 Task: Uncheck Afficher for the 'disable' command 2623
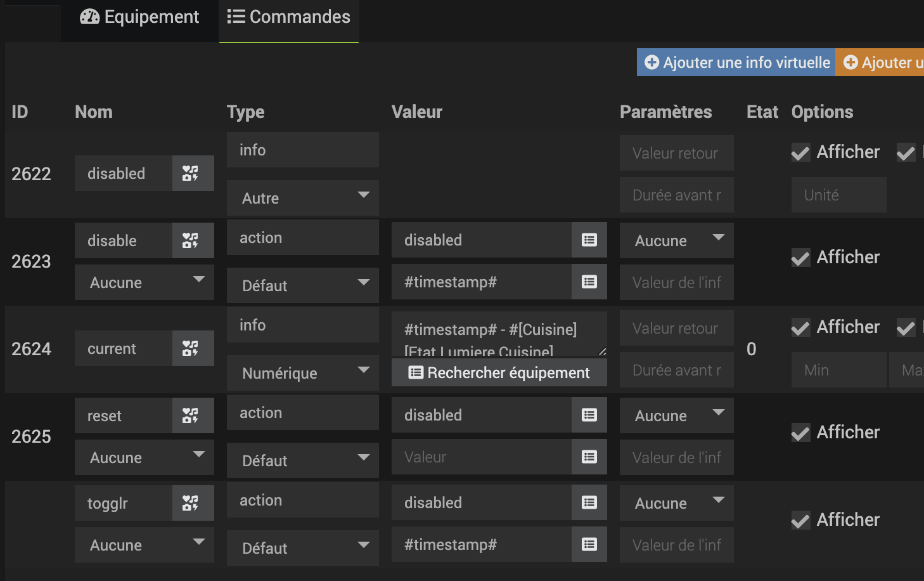[801, 258]
